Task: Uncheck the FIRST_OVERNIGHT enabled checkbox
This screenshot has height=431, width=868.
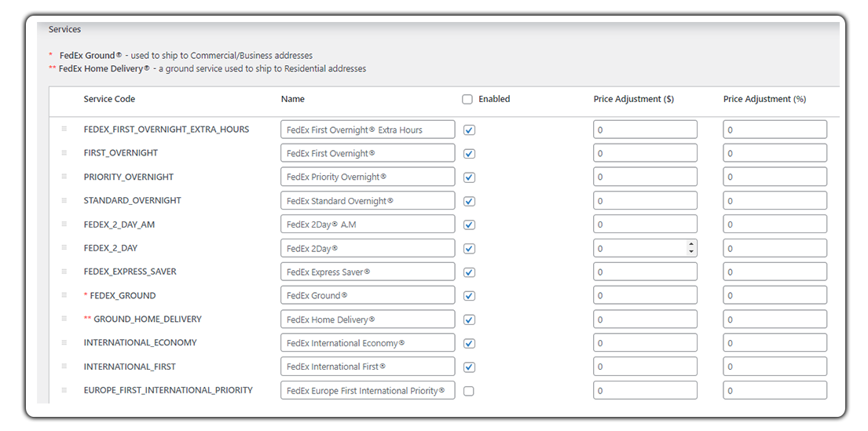Action: [x=470, y=154]
